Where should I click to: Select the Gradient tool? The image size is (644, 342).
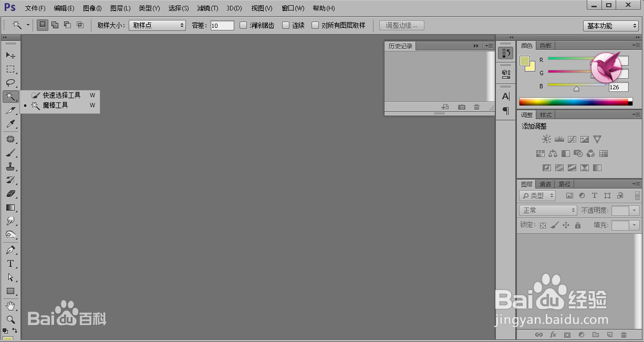click(x=11, y=208)
